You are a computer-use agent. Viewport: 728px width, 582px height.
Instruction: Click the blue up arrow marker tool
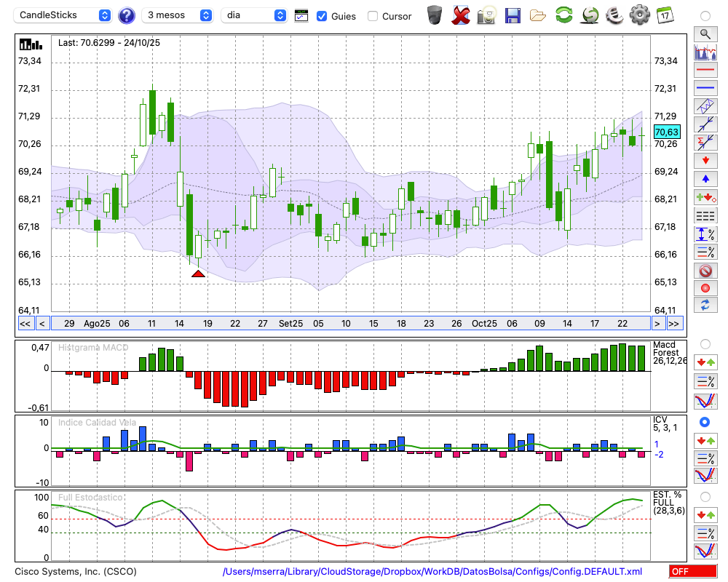pyautogui.click(x=705, y=179)
